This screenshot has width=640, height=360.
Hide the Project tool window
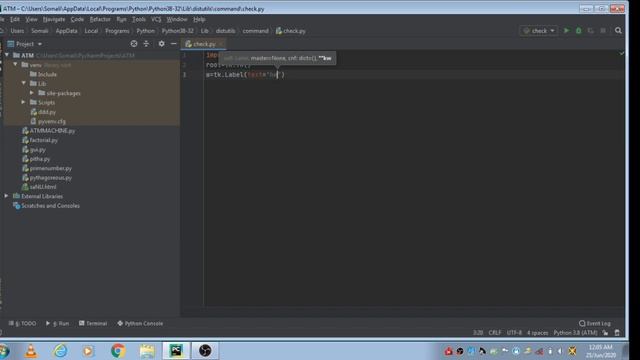pos(173,44)
